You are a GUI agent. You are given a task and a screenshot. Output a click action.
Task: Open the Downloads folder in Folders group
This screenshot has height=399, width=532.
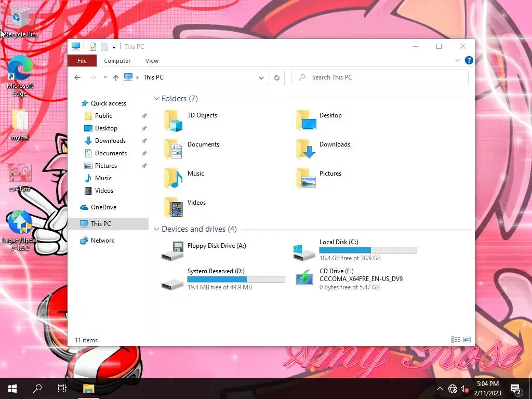[323, 149]
